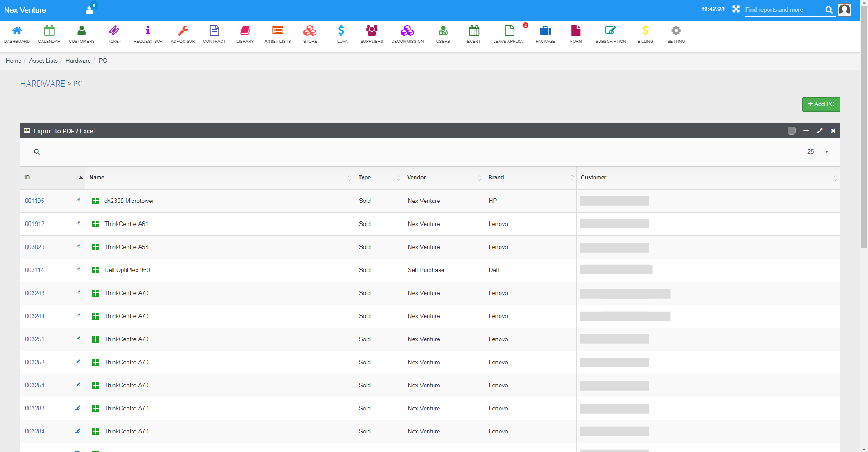Toggle the checkbox in the export panel header
Screen dimensions: 868x452
[791, 131]
